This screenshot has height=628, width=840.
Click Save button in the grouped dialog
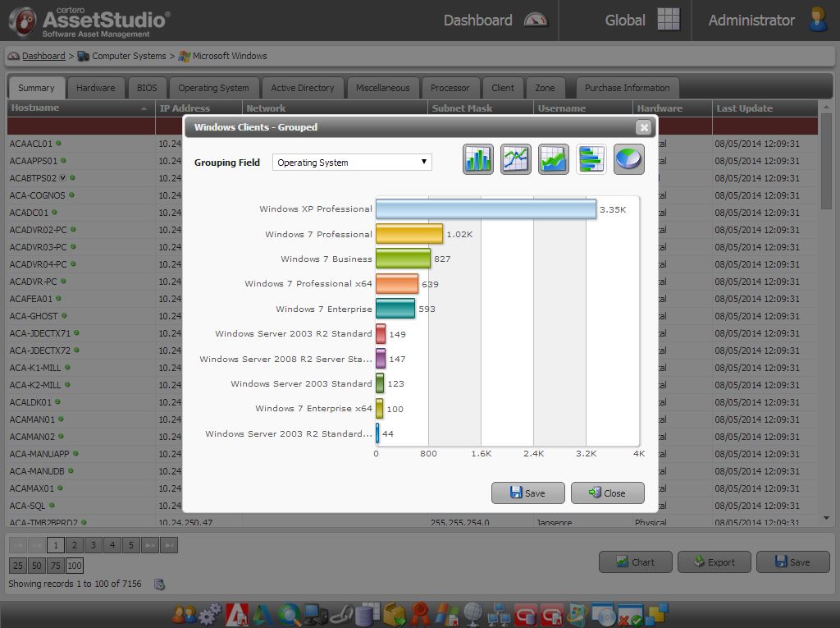point(527,493)
